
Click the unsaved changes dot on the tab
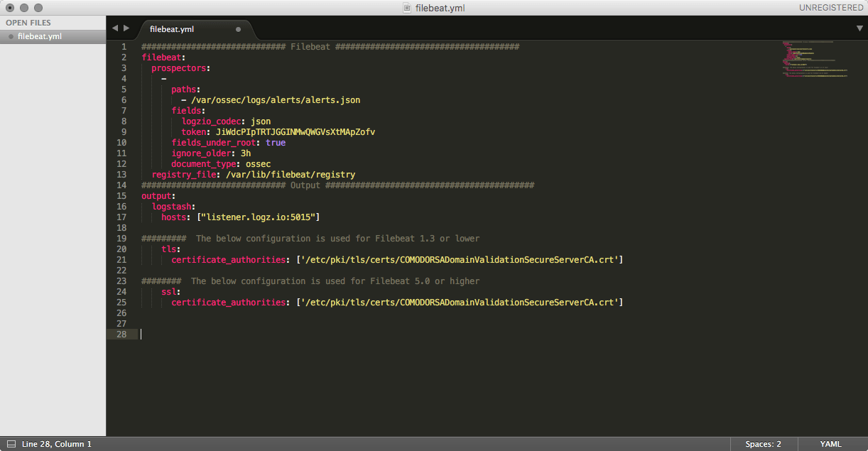[x=237, y=31]
